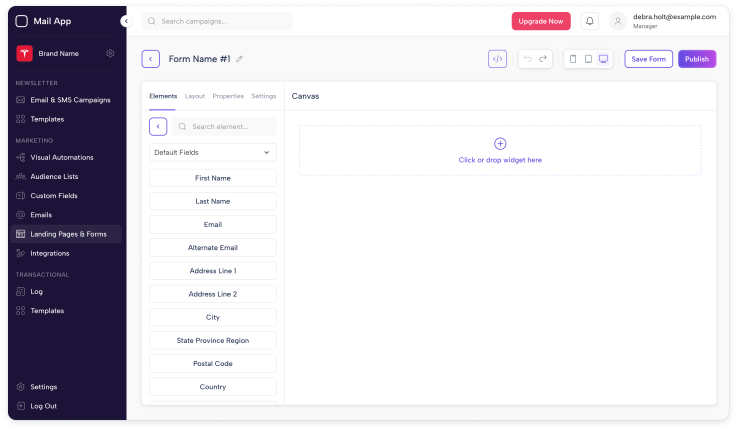Click the Publish button

[x=697, y=59]
